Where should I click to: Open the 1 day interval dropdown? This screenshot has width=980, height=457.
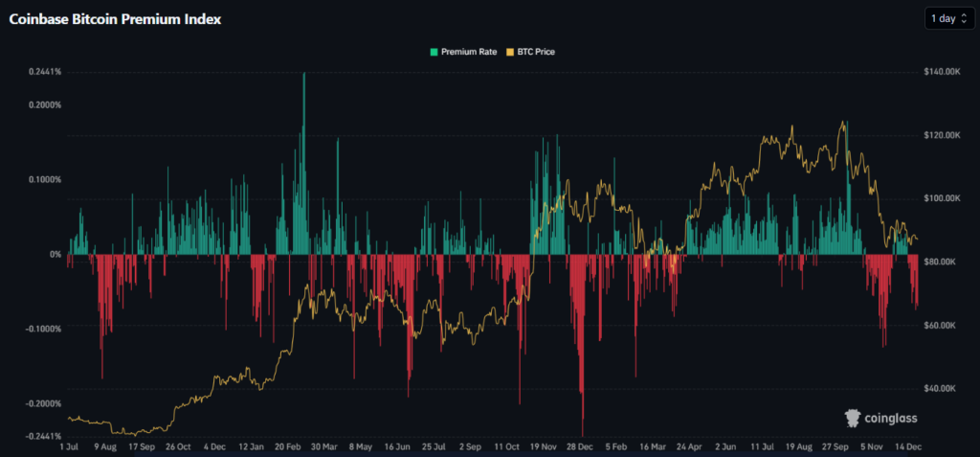click(949, 19)
